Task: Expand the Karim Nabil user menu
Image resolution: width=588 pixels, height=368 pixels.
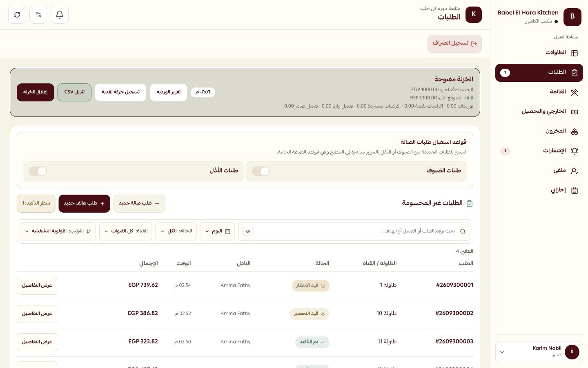Action: click(539, 352)
